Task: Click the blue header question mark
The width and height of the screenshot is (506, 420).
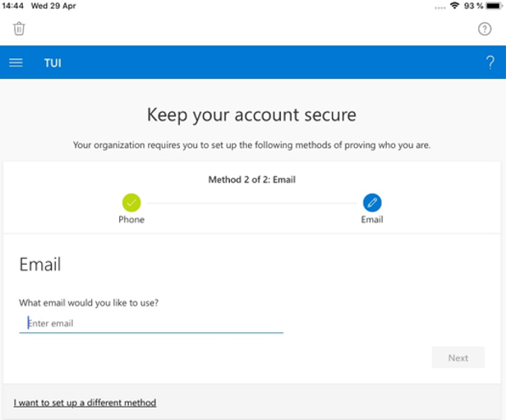Action: click(490, 62)
